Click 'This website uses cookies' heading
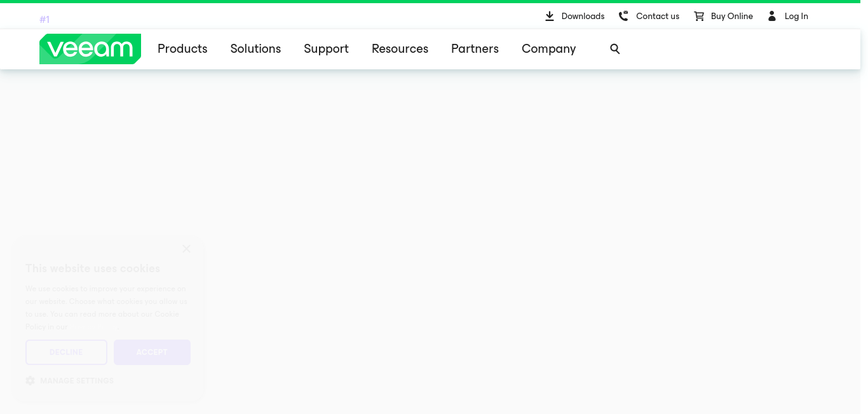The width and height of the screenshot is (868, 414). [x=93, y=268]
